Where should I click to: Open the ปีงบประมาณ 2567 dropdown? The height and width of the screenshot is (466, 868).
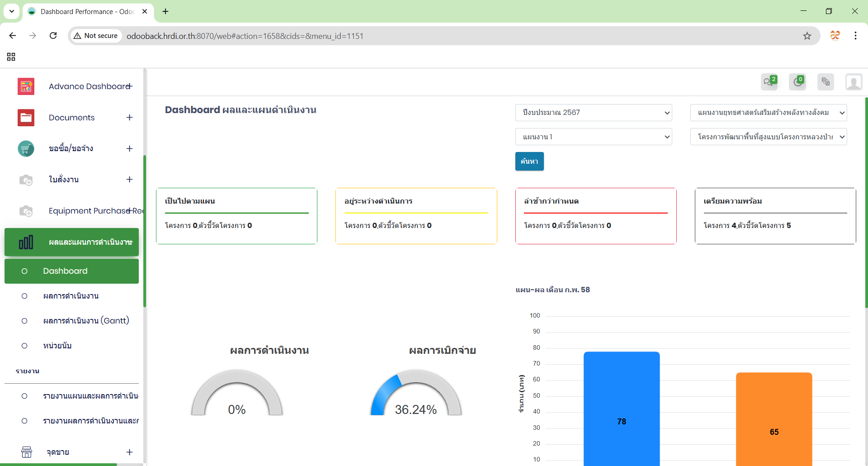click(x=593, y=113)
